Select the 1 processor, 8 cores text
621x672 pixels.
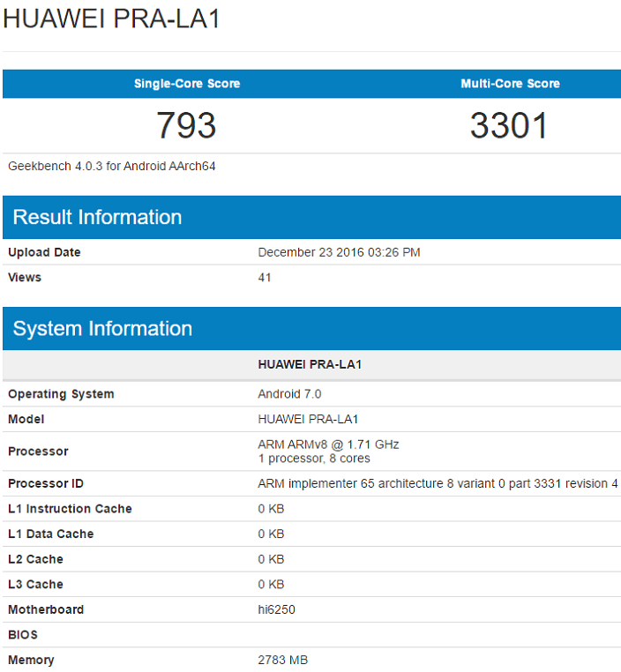(314, 459)
